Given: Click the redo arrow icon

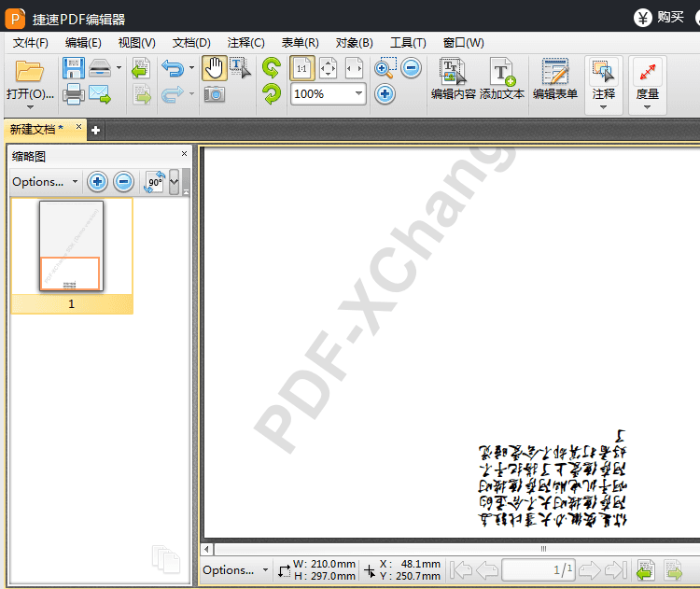Looking at the screenshot, I should 173,94.
